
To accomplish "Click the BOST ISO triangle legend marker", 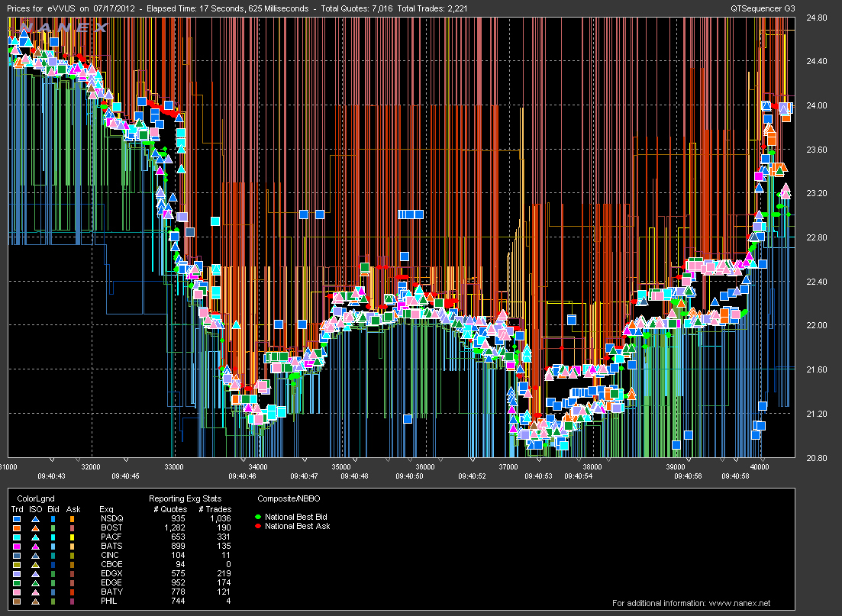I will tap(35, 528).
